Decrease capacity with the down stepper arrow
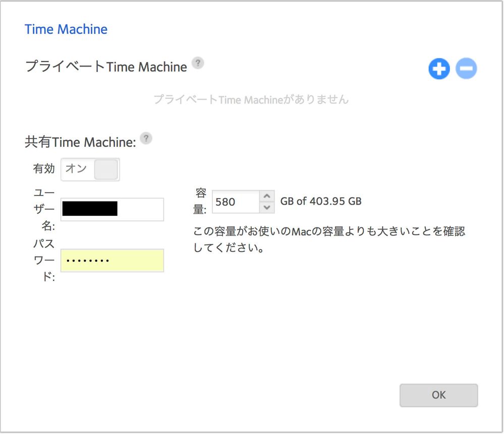504x434 pixels. coord(267,207)
